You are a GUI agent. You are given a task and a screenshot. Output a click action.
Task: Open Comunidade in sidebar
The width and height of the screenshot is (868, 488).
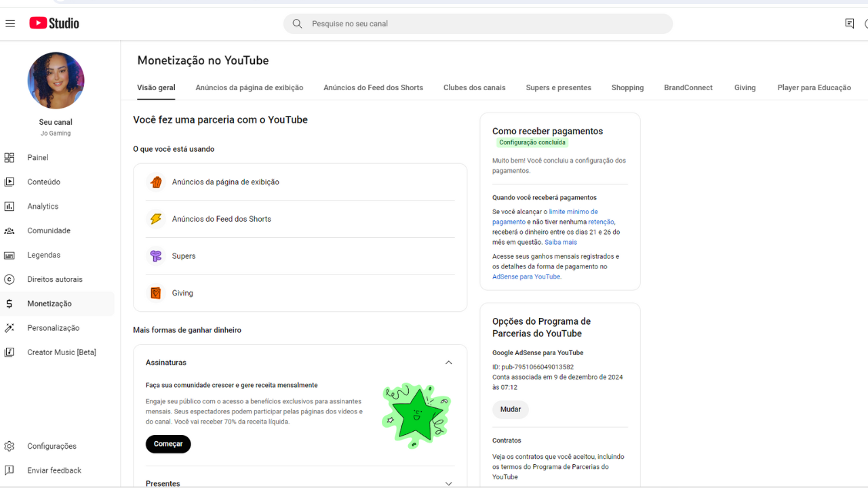57,231
